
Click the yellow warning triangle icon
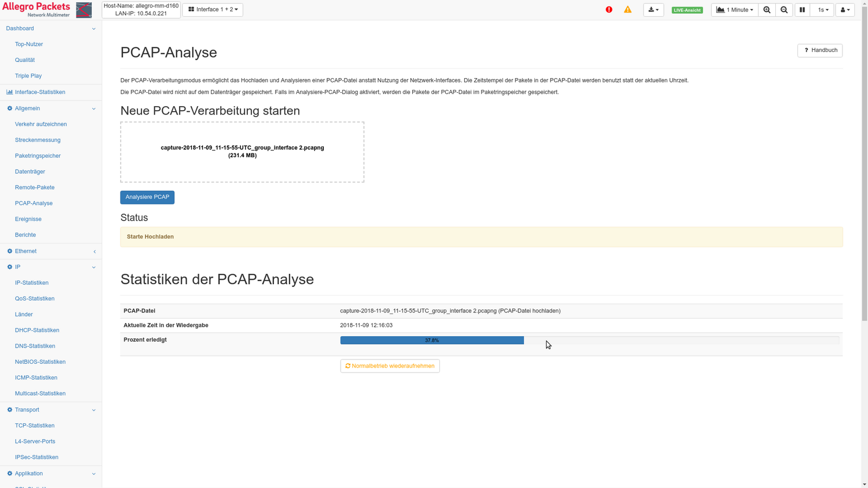pyautogui.click(x=628, y=10)
